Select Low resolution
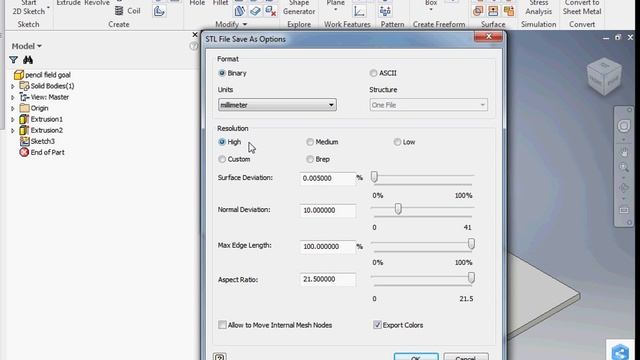The width and height of the screenshot is (640, 360). tap(397, 142)
